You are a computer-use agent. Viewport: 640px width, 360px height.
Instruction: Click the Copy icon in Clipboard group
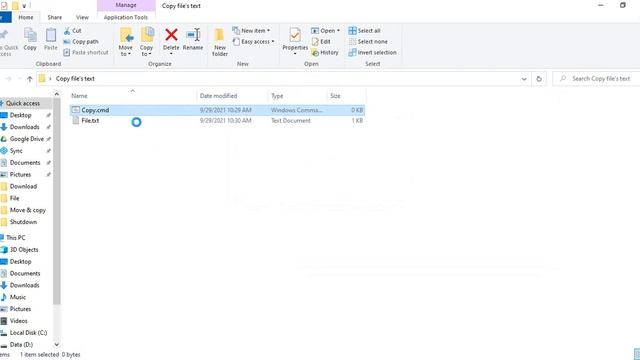coord(30,40)
